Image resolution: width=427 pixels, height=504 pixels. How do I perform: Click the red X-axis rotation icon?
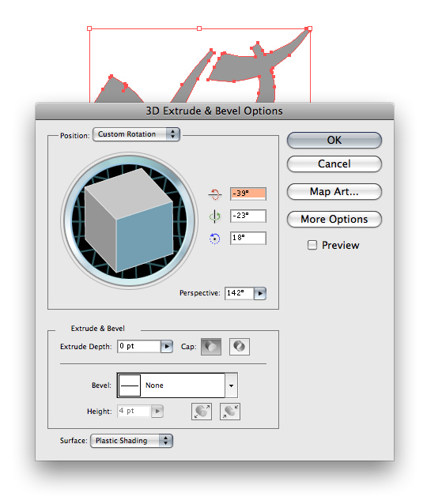(214, 194)
